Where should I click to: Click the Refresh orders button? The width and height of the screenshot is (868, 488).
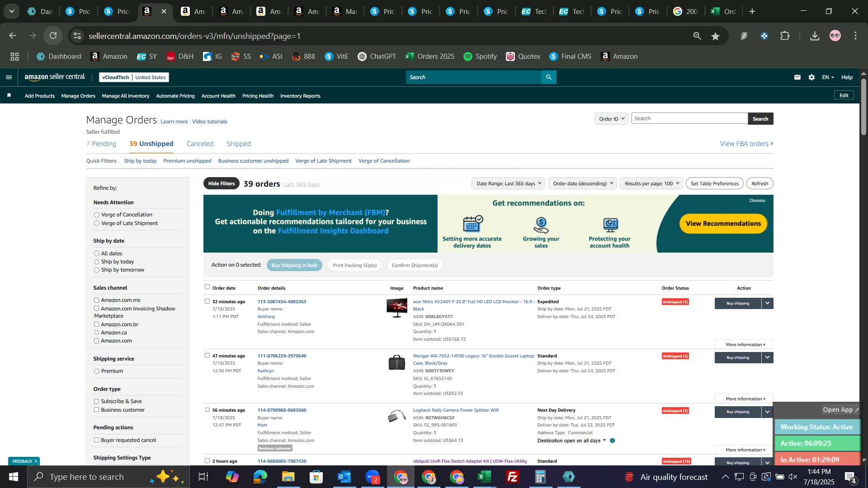pos(759,183)
